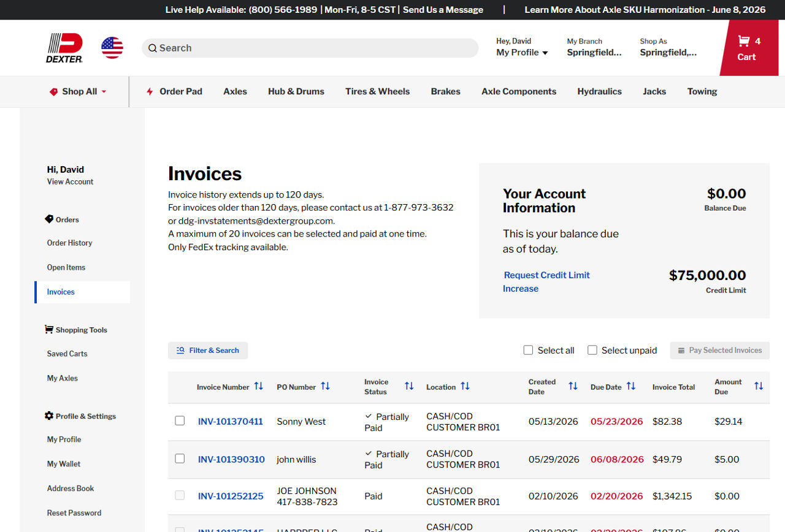The image size is (785, 532).
Task: Sort by Due Date arrows
Action: [631, 386]
